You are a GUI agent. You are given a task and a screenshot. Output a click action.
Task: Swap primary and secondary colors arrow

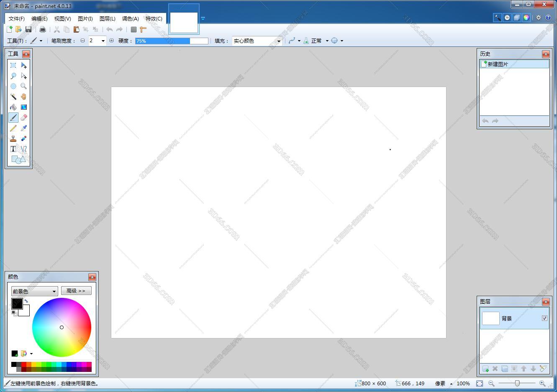point(26,301)
